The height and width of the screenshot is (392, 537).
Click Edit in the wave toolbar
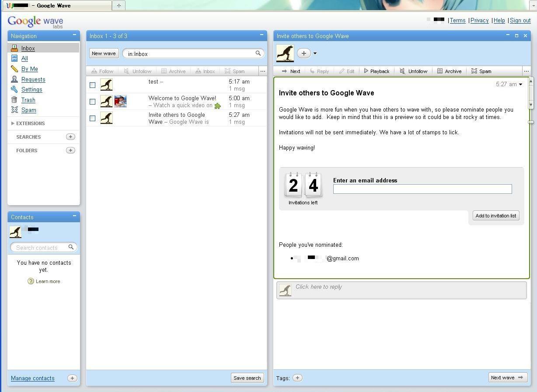tap(347, 71)
